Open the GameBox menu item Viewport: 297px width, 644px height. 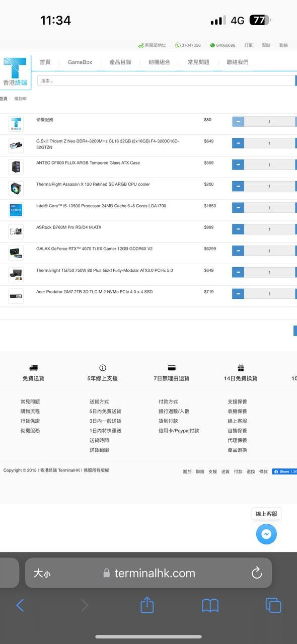[x=80, y=62]
